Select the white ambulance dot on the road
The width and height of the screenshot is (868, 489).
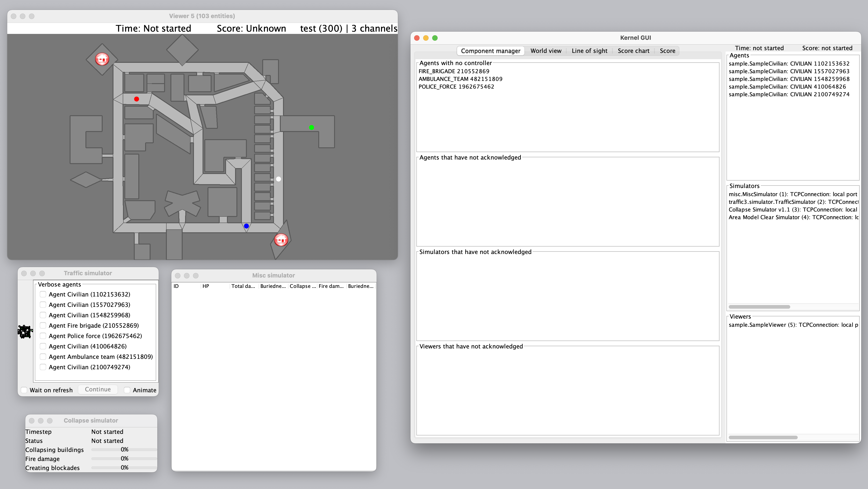click(x=278, y=179)
